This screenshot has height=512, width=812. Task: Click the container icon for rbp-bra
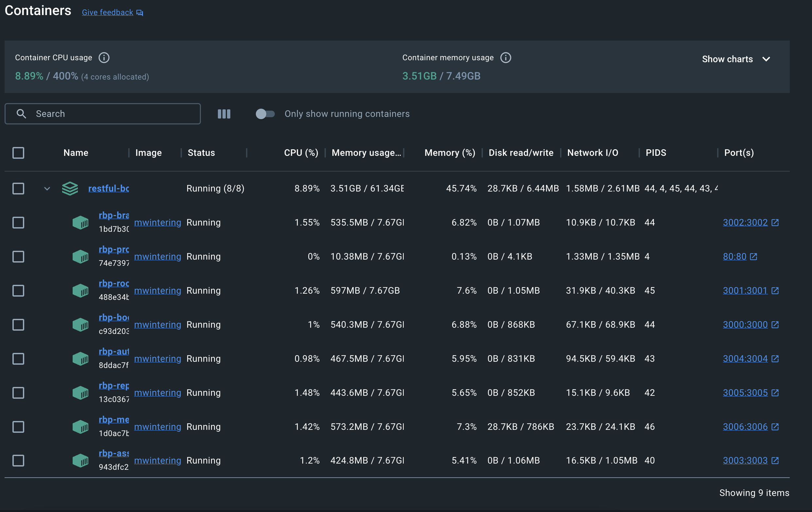(80, 223)
